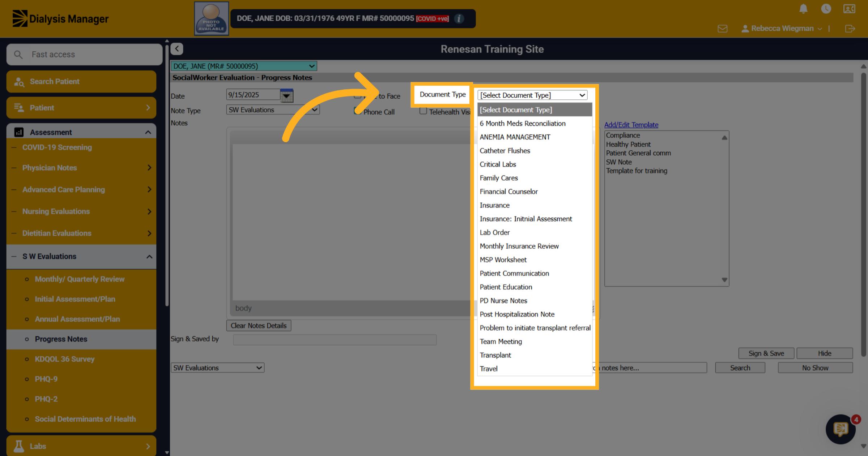Click the Search Patient person icon

coord(19,82)
